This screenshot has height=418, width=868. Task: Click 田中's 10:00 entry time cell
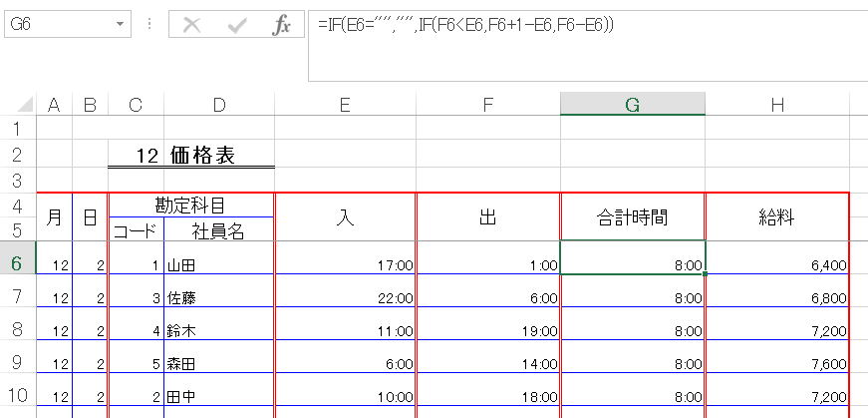coord(346,390)
